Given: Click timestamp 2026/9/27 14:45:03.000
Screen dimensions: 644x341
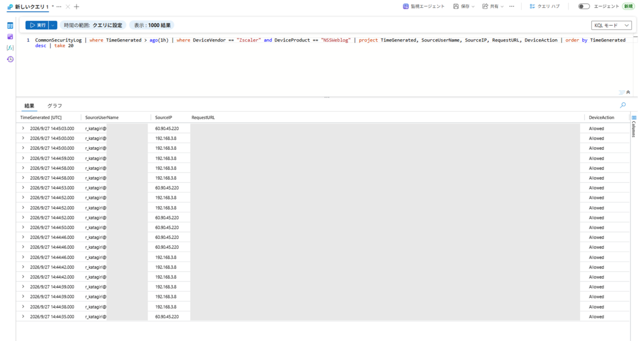Looking at the screenshot, I should pyautogui.click(x=52, y=128).
